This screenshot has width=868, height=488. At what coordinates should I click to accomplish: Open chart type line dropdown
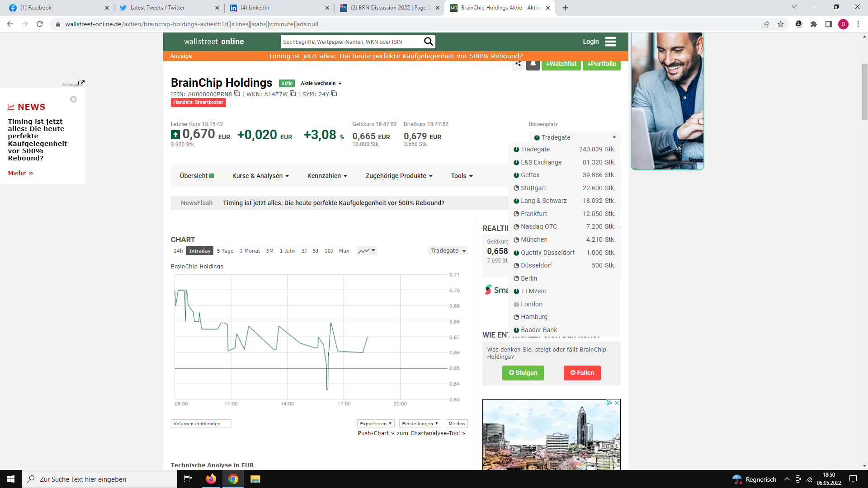click(x=367, y=251)
